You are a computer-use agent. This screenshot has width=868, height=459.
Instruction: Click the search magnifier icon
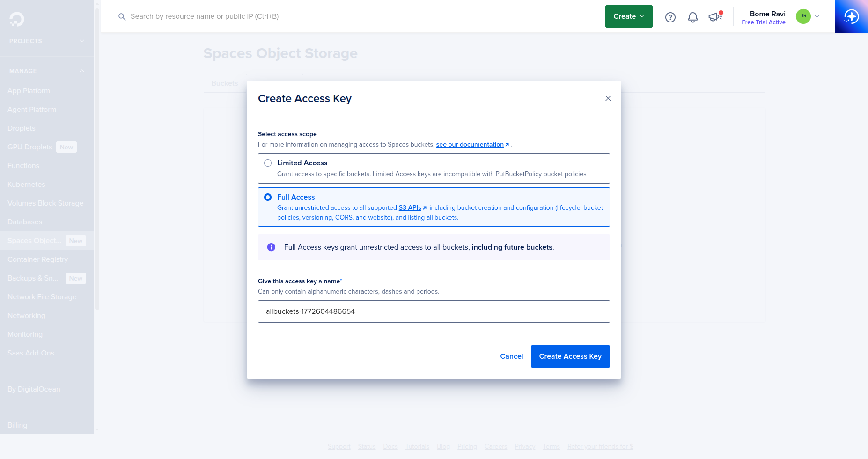point(122,16)
